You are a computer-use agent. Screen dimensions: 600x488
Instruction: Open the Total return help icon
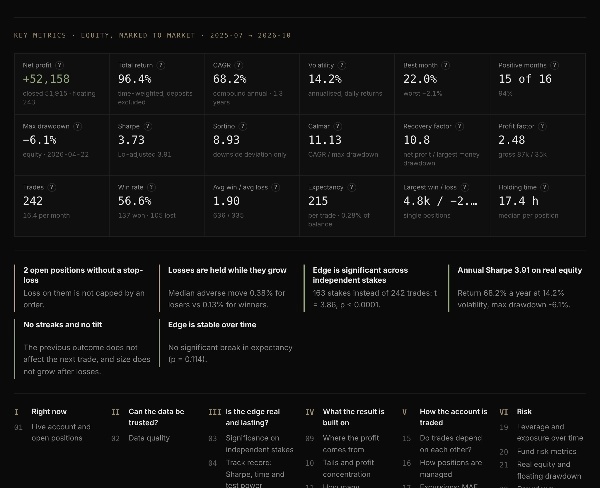coord(161,65)
